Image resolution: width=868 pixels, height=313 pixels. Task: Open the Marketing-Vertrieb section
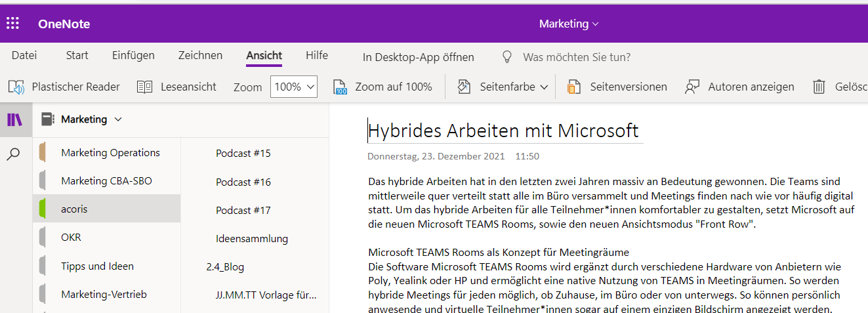tap(106, 294)
